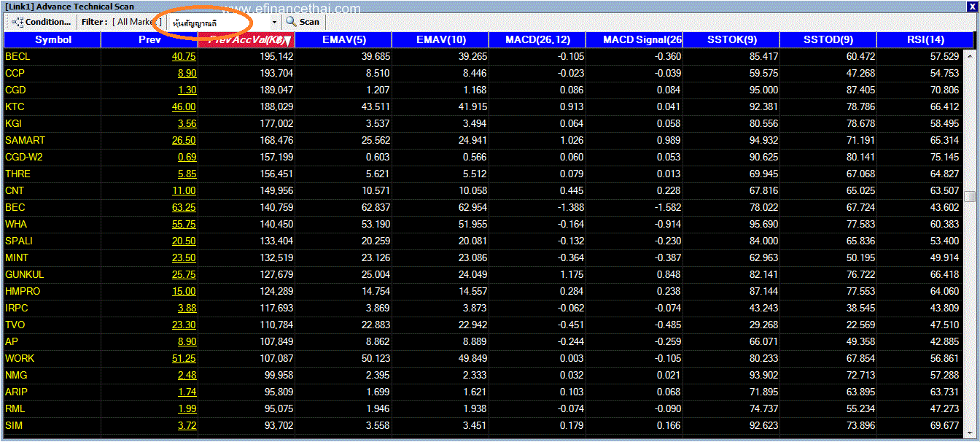Image resolution: width=980 pixels, height=442 pixels.
Task: Select the TVO symbol
Action: pyautogui.click(x=15, y=325)
